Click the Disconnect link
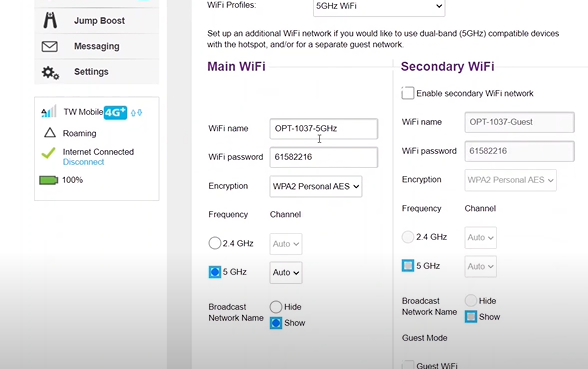Image resolution: width=588 pixels, height=369 pixels. coord(83,162)
